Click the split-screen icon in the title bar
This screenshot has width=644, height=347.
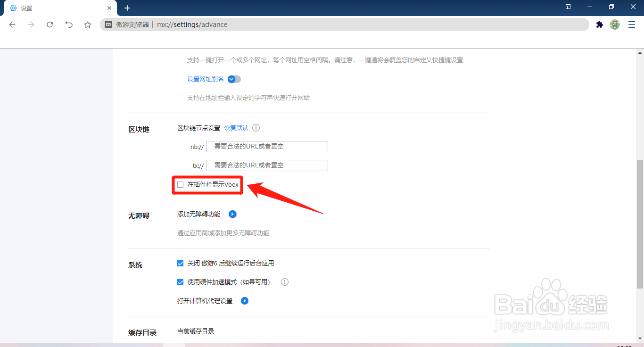click(x=568, y=7)
